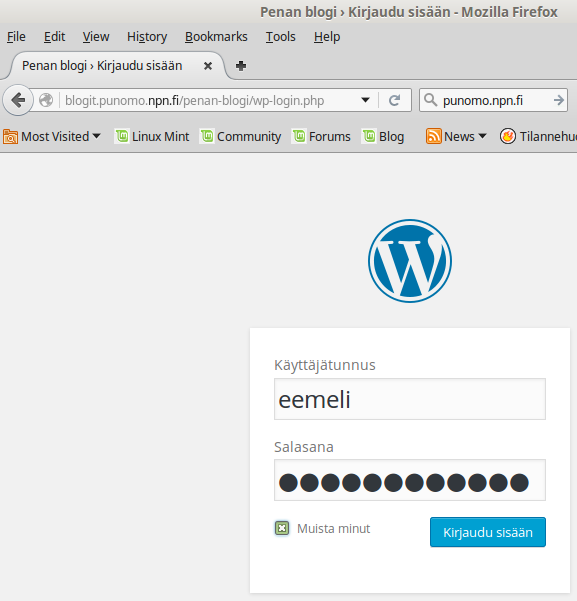The height and width of the screenshot is (601, 577).
Task: Open the Community bookmark
Action: [241, 136]
